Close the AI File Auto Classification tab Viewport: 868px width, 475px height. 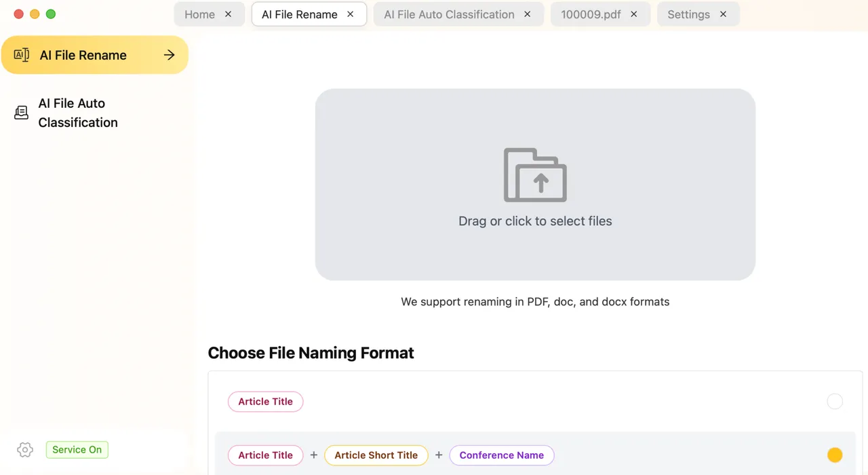[x=528, y=14]
